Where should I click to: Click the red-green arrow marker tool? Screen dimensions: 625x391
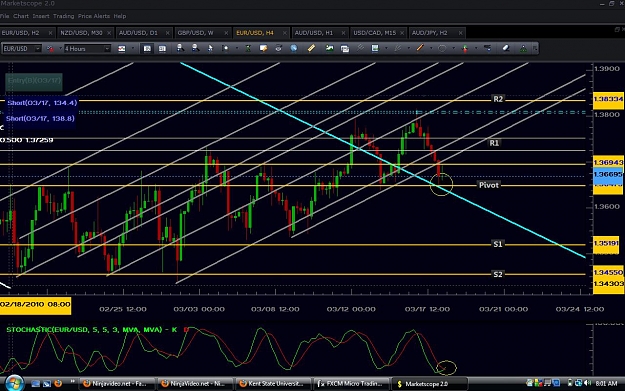pyautogui.click(x=465, y=48)
